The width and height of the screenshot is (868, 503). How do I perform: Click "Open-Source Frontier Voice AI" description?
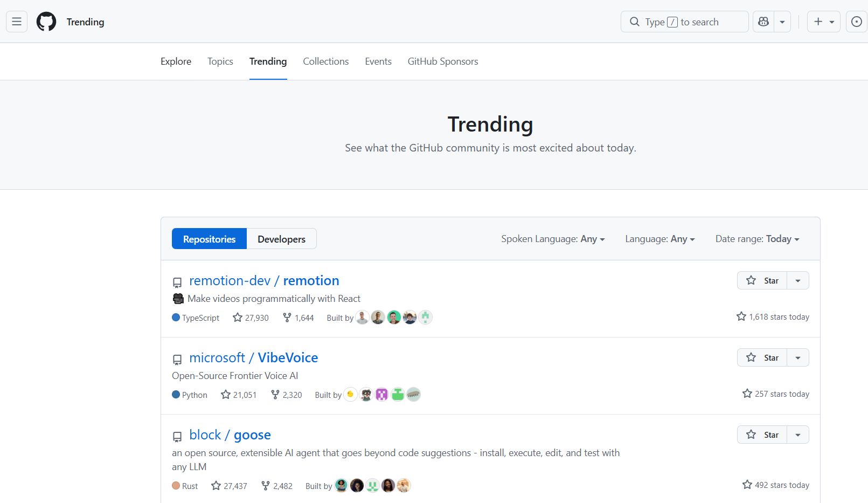click(235, 376)
